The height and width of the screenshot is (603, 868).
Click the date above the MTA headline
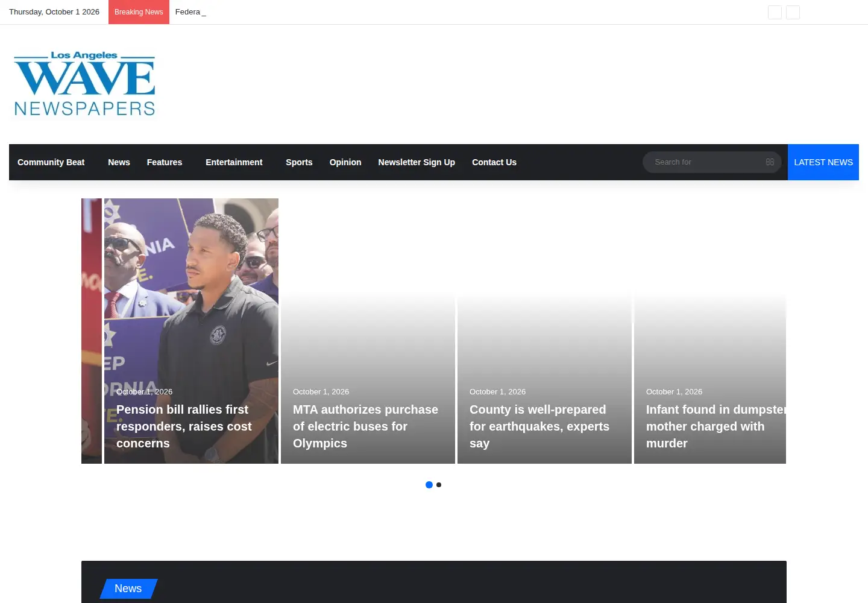pos(321,392)
